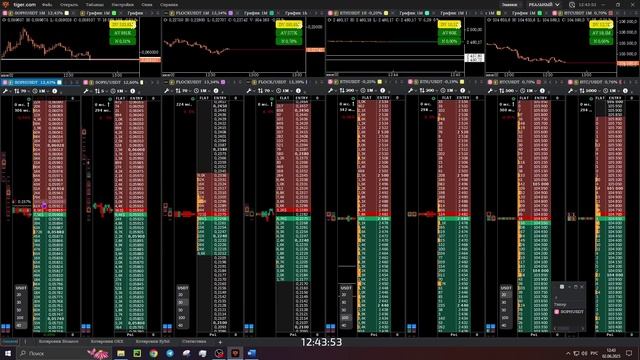Open the Открыть menu
This screenshot has width=640, height=360.
point(69,5)
